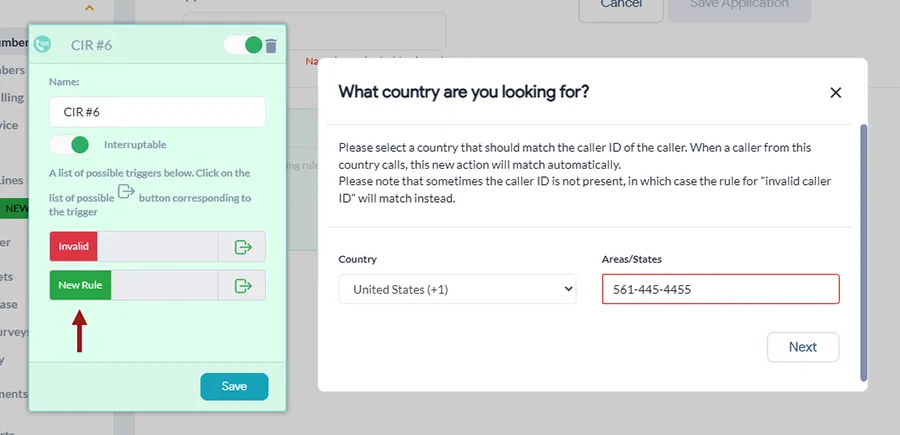Screen dimensions: 900x435
Task: Toggle the CIR #6 header enable switch
Action: click(243, 45)
